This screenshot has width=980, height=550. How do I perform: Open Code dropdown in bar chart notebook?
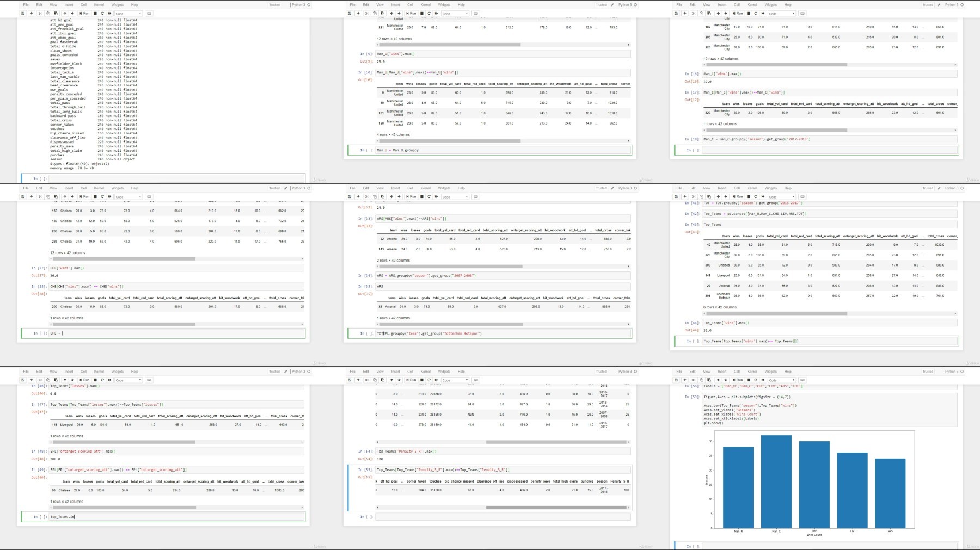coord(782,380)
